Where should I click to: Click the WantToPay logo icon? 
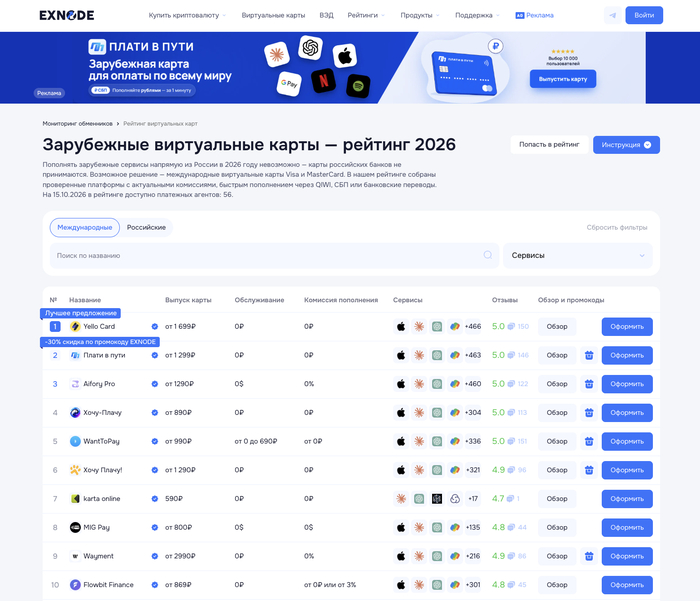(75, 441)
